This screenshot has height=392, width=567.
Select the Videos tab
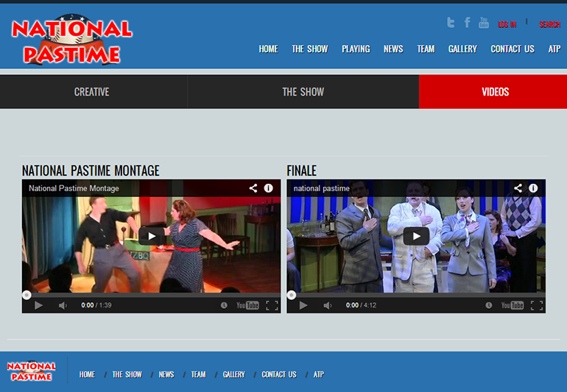493,92
